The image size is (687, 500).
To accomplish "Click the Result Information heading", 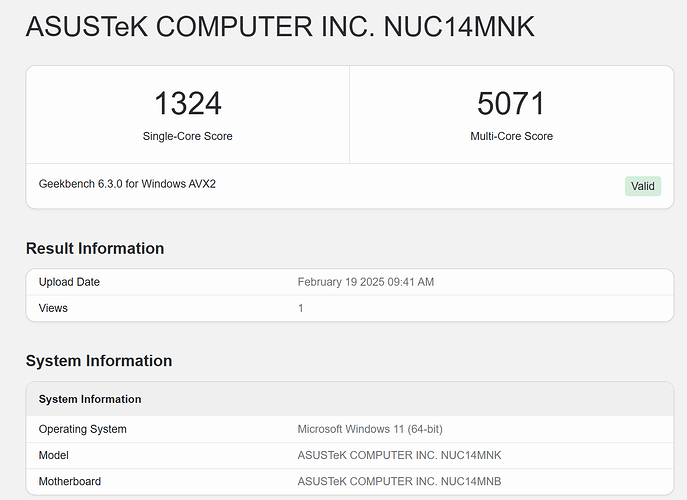I will point(95,249).
